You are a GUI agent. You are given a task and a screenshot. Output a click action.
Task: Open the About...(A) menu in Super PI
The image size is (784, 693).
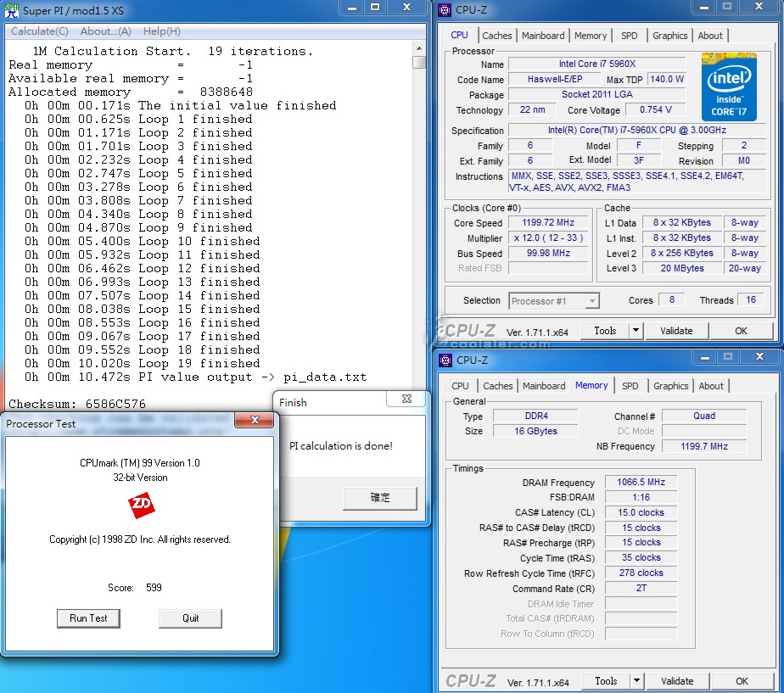(105, 31)
